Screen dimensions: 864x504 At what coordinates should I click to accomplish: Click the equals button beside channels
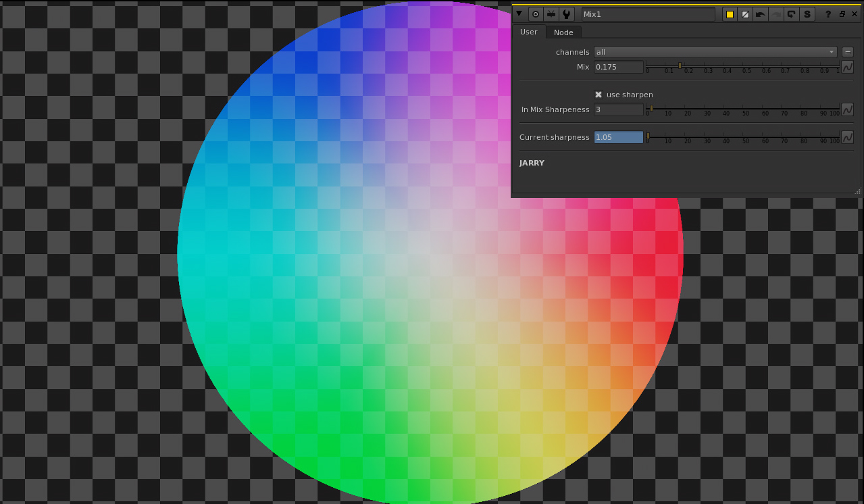pos(848,52)
